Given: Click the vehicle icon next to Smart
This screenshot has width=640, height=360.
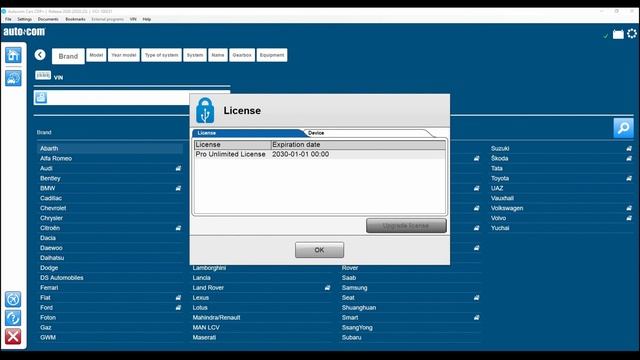Looking at the screenshot, I should [x=476, y=318].
